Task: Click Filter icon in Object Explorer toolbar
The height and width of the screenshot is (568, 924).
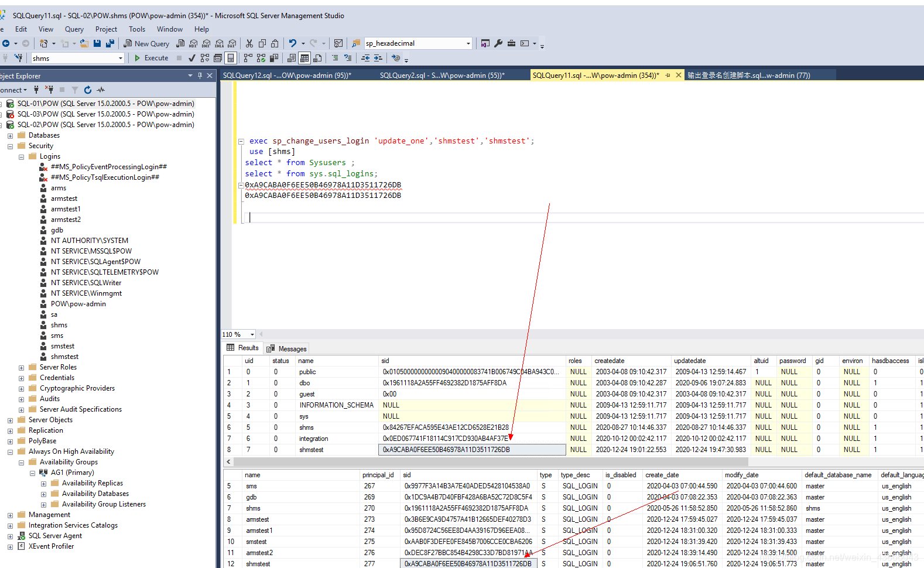Action: coord(75,90)
